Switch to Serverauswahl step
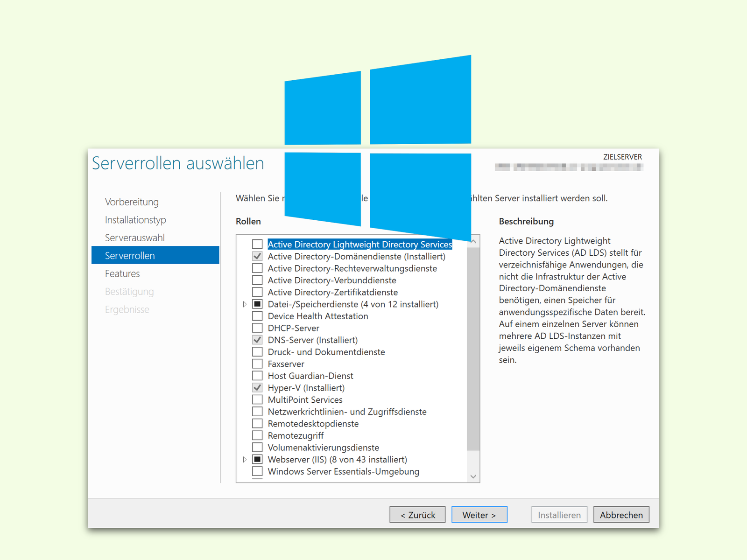 (135, 238)
